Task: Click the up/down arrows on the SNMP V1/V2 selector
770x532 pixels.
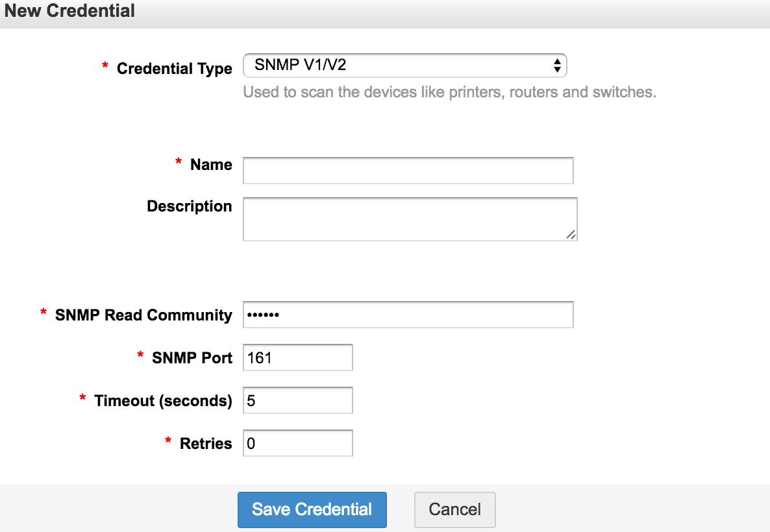Action: (556, 66)
